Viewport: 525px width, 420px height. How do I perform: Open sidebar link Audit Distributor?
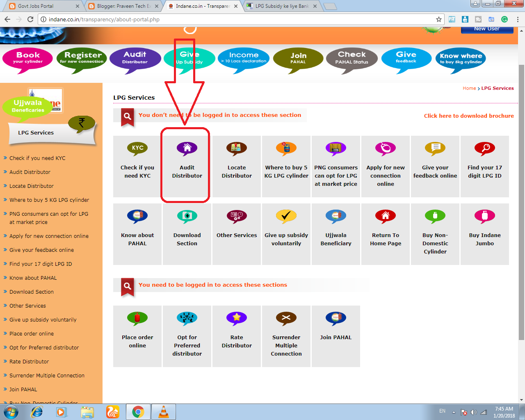30,172
